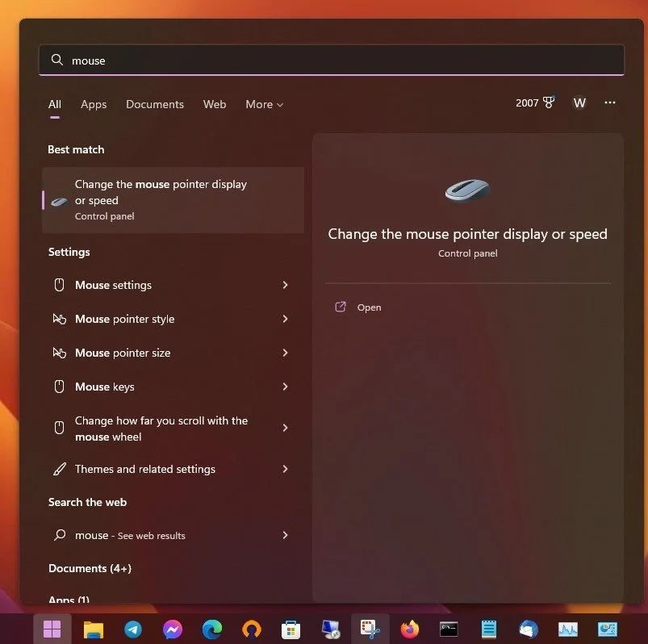
Task: Launch Microsoft Edge from the taskbar
Action: coord(211,629)
